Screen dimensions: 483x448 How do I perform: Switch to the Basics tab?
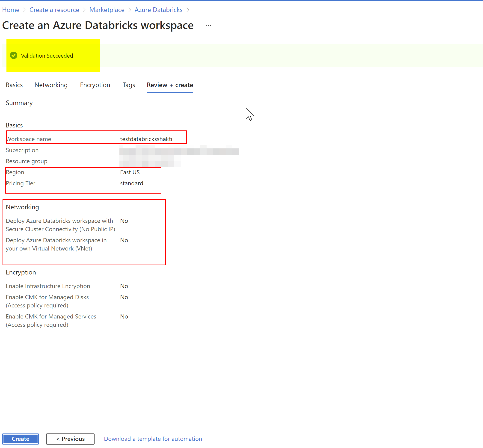tap(14, 85)
